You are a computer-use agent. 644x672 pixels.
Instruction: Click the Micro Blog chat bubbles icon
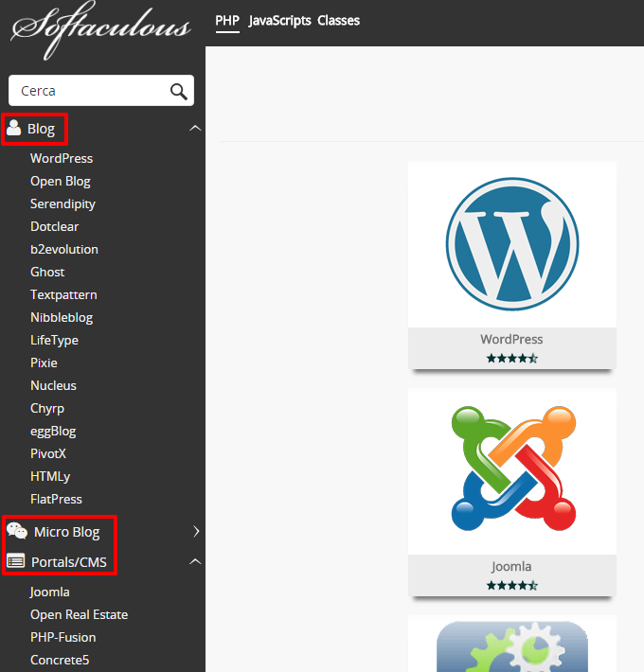pos(17,531)
